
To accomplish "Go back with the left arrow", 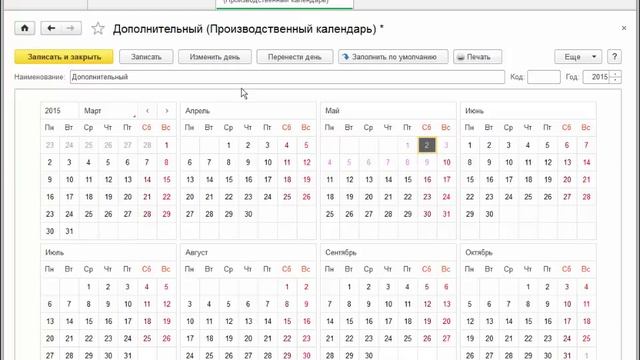I will point(51,28).
